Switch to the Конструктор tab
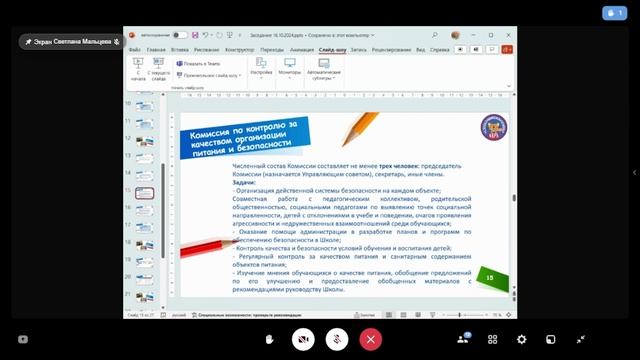Image resolution: width=640 pixels, height=360 pixels. pyautogui.click(x=240, y=50)
